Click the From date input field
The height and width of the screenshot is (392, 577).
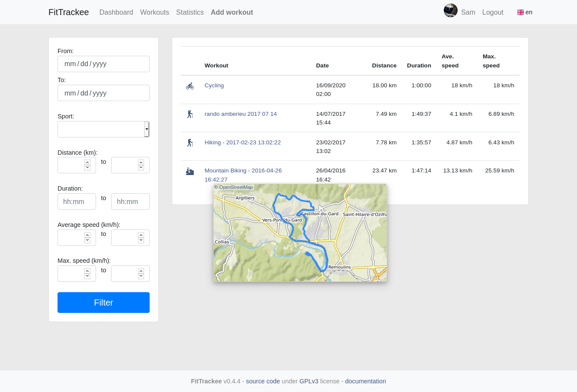103,64
